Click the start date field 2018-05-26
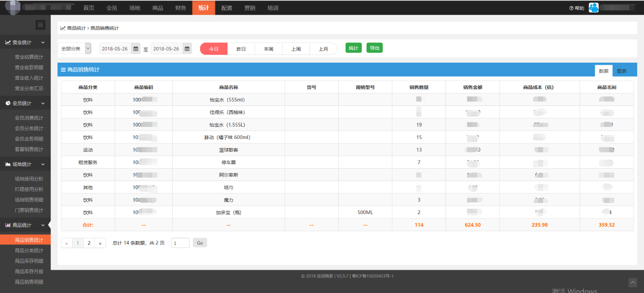The image size is (644, 293). pyautogui.click(x=115, y=49)
